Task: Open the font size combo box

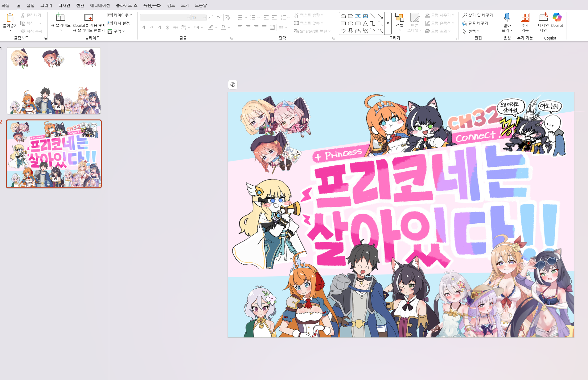Action: [x=199, y=18]
